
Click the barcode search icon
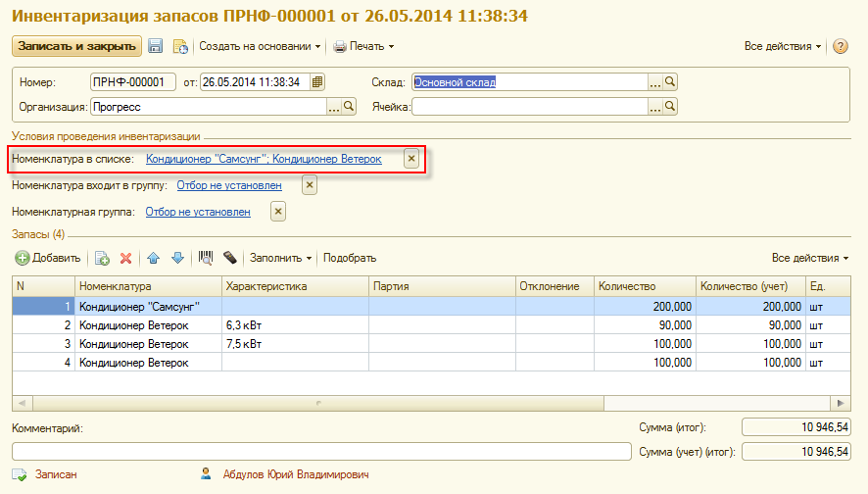click(206, 258)
